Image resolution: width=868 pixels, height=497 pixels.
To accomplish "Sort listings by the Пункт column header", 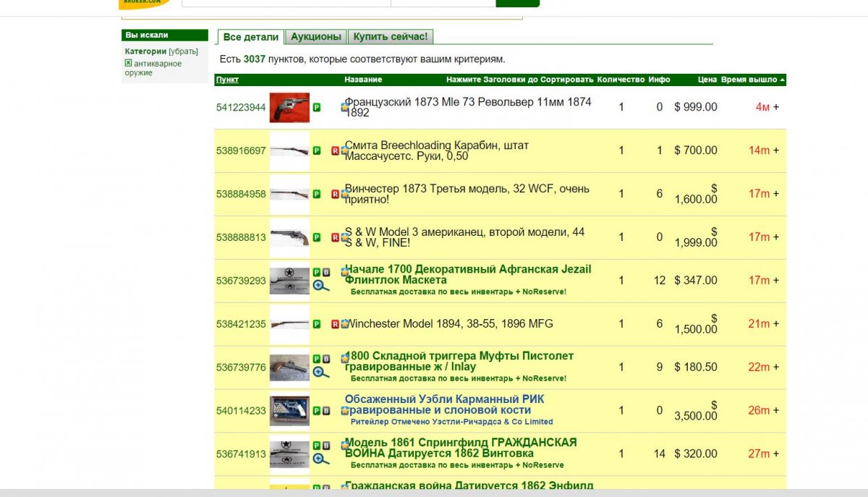I will (227, 80).
